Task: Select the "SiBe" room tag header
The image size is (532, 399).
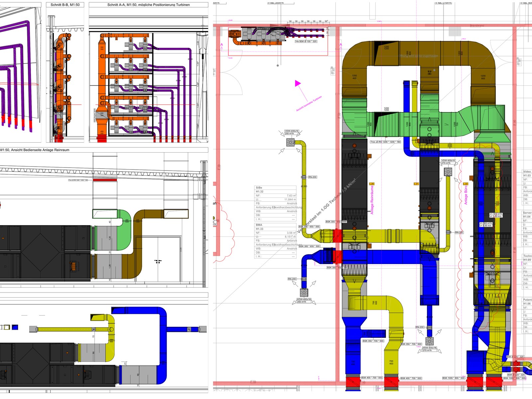Action: tap(259, 188)
